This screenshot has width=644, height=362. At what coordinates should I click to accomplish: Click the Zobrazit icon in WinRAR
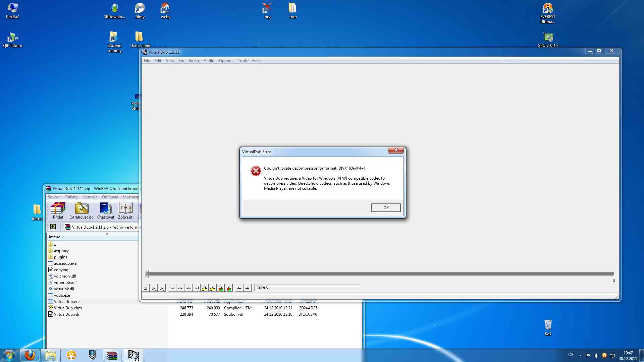click(x=125, y=211)
